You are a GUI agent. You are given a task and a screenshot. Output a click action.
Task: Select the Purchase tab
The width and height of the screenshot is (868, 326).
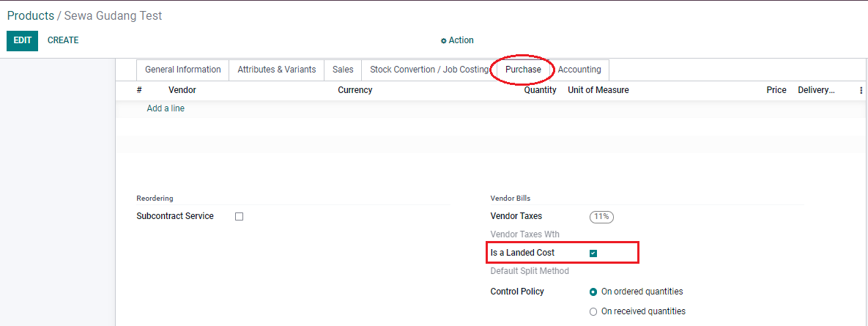(x=522, y=70)
